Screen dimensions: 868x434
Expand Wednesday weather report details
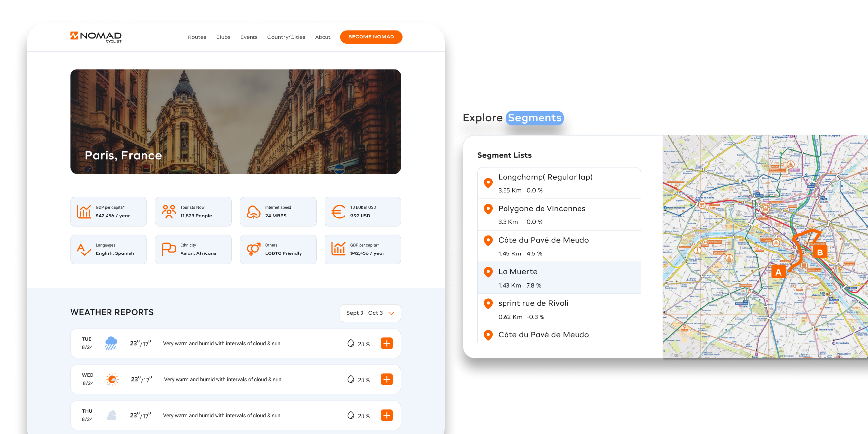click(x=387, y=379)
